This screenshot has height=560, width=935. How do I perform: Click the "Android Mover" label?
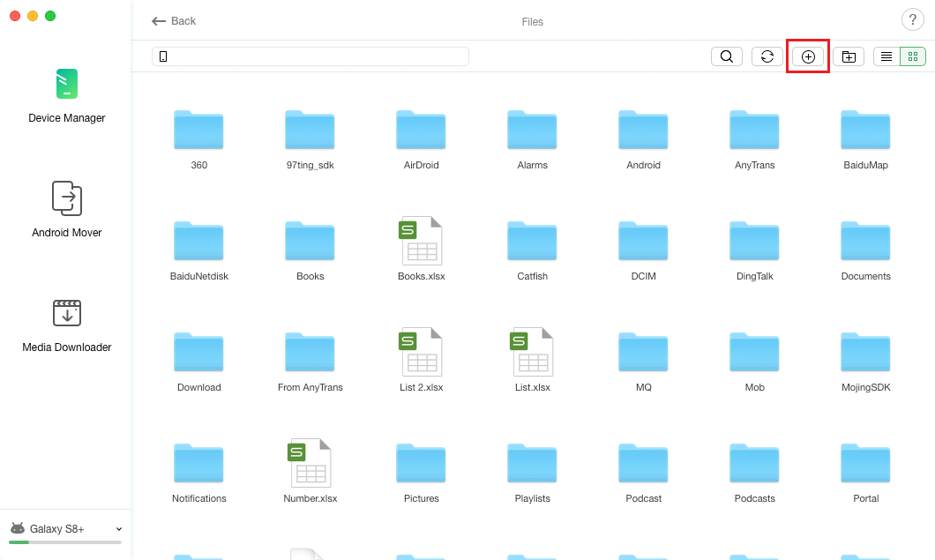(x=67, y=233)
